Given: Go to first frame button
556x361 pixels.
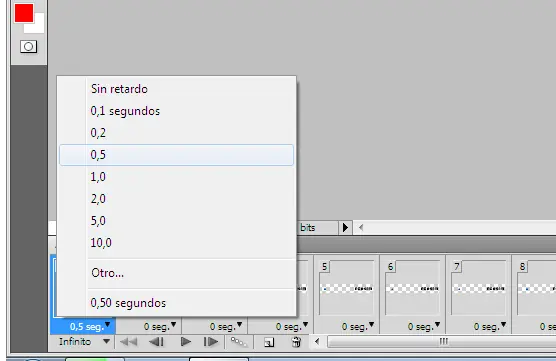Looking at the screenshot, I should pyautogui.click(x=129, y=342).
